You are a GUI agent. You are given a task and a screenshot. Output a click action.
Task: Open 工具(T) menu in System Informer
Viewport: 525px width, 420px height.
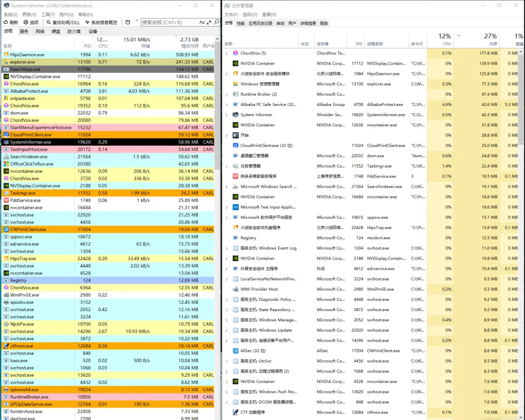coord(48,15)
